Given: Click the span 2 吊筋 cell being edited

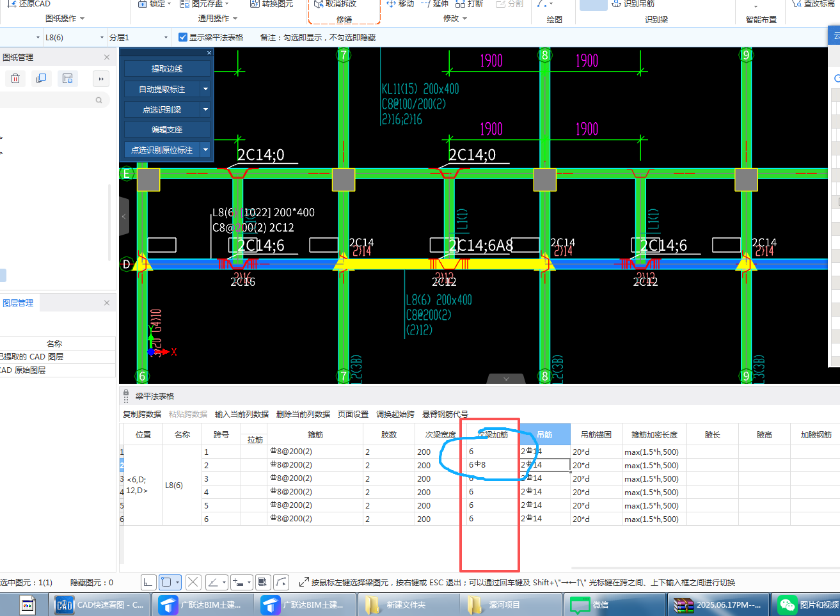Looking at the screenshot, I should click(x=544, y=465).
